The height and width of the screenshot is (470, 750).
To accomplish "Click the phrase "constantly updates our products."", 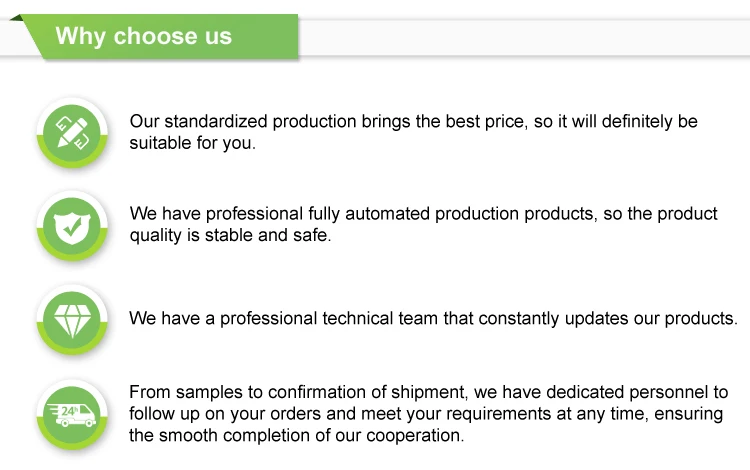I will click(608, 319).
